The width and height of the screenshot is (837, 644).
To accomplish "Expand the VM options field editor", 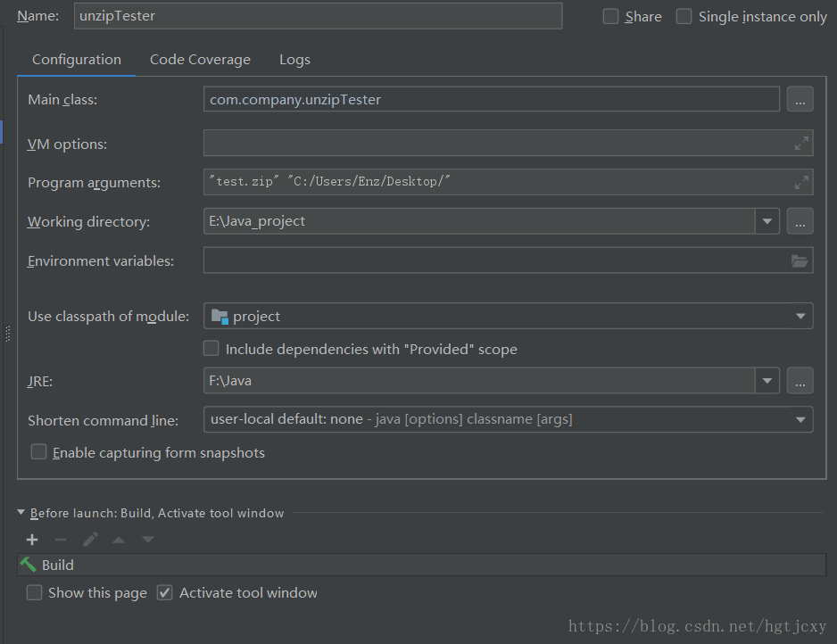I will pos(801,144).
